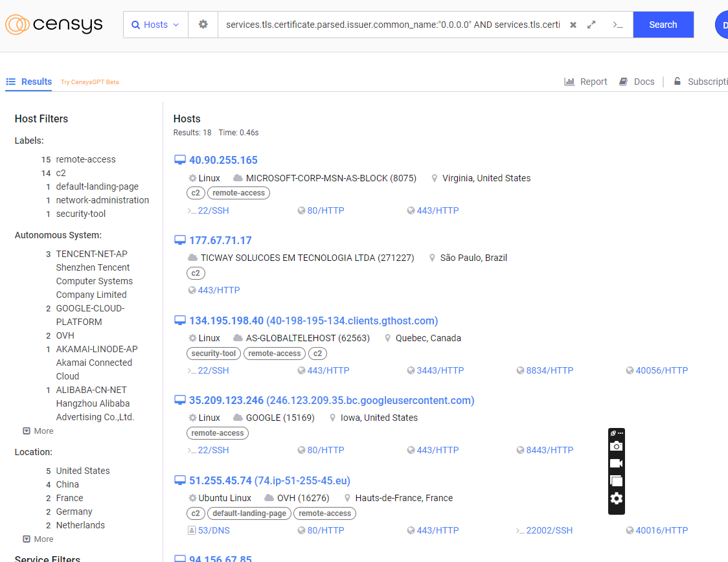The width and height of the screenshot is (728, 562).
Task: Filter by remote-access label
Action: [x=85, y=159]
